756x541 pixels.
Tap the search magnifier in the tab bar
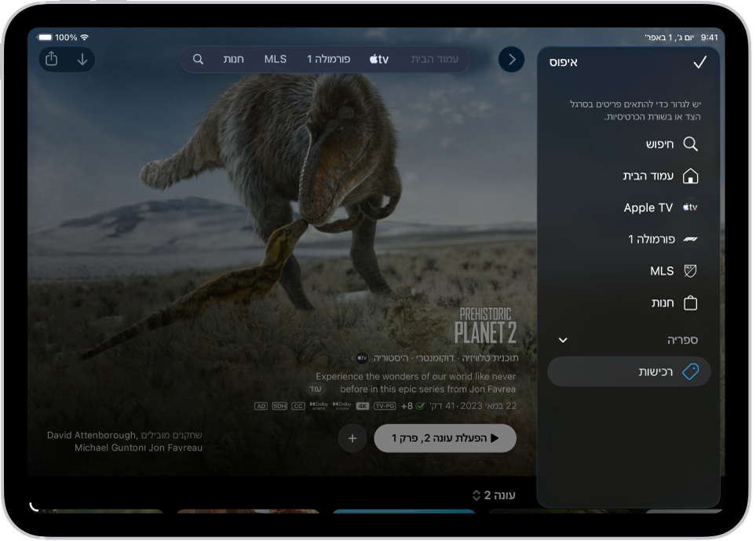pyautogui.click(x=198, y=59)
